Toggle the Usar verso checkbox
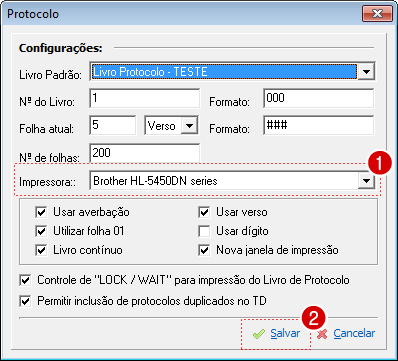Viewport: 398px width, 361px height. pos(204,212)
